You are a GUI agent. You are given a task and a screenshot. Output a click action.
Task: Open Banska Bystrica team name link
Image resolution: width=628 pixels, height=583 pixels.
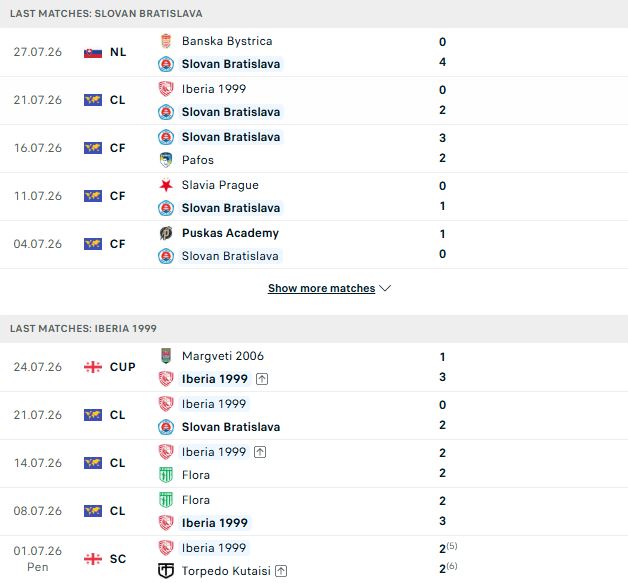click(x=227, y=41)
